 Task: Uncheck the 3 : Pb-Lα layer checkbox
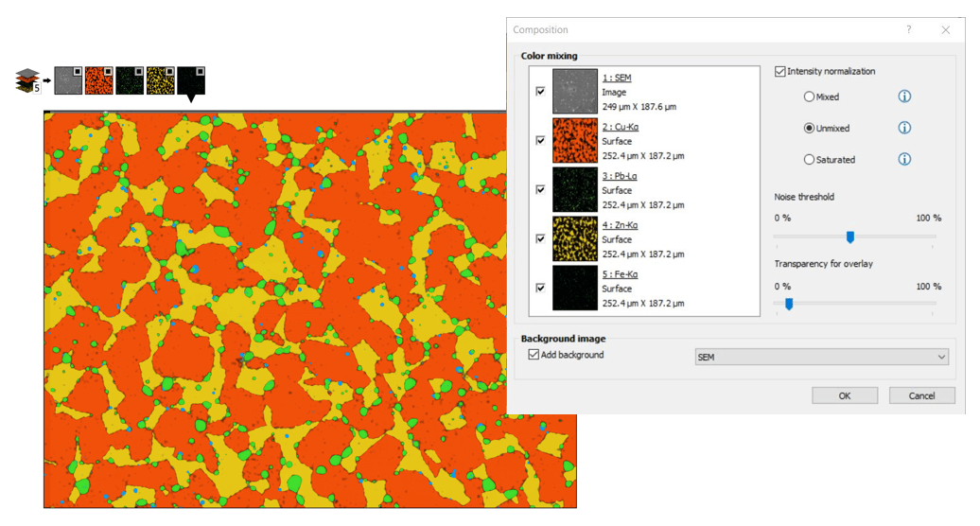541,189
